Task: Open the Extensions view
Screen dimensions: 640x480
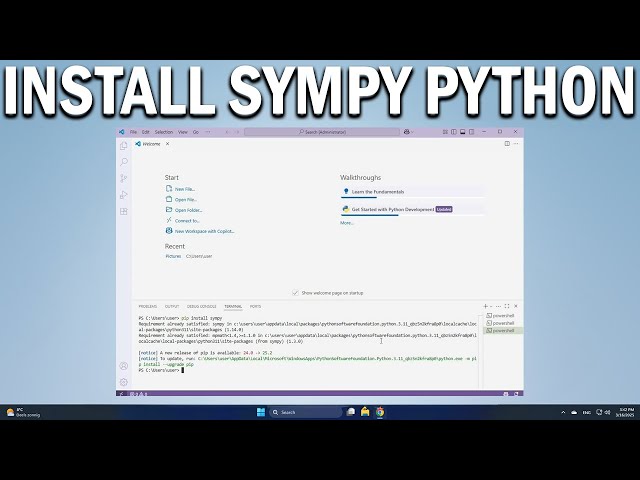Action: click(x=124, y=211)
